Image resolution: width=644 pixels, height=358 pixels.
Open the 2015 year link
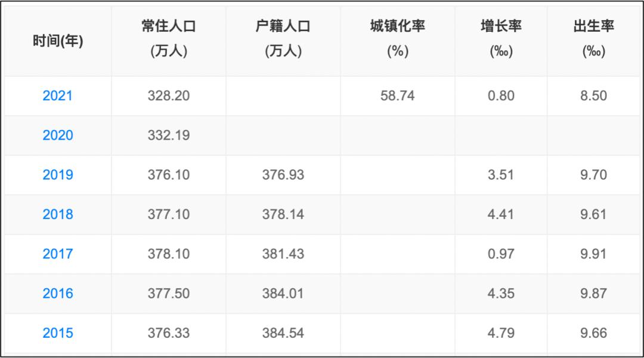pyautogui.click(x=58, y=332)
